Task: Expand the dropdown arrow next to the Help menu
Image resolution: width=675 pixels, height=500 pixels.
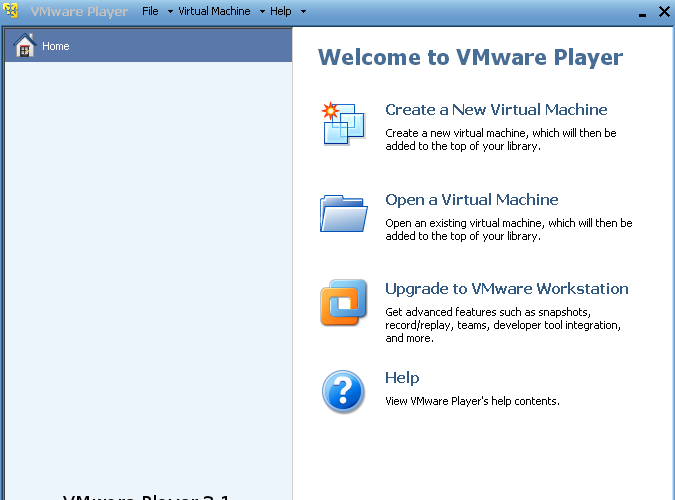Action: [303, 12]
